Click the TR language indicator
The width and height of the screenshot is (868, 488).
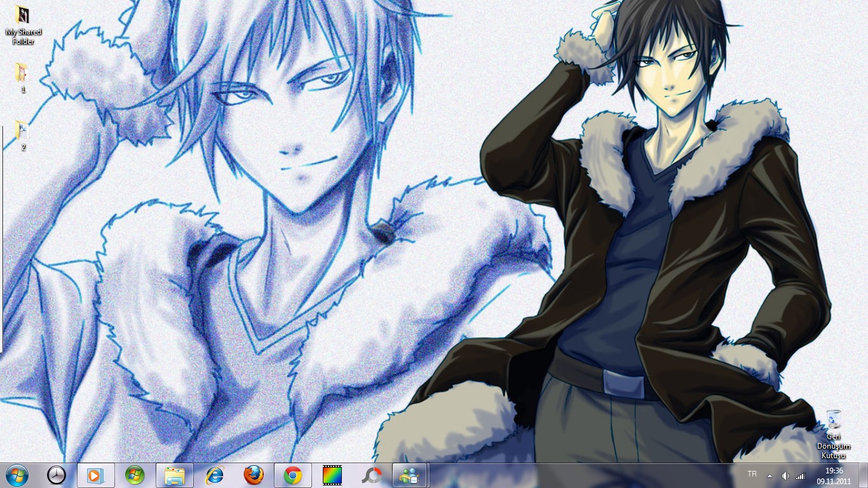(x=752, y=474)
